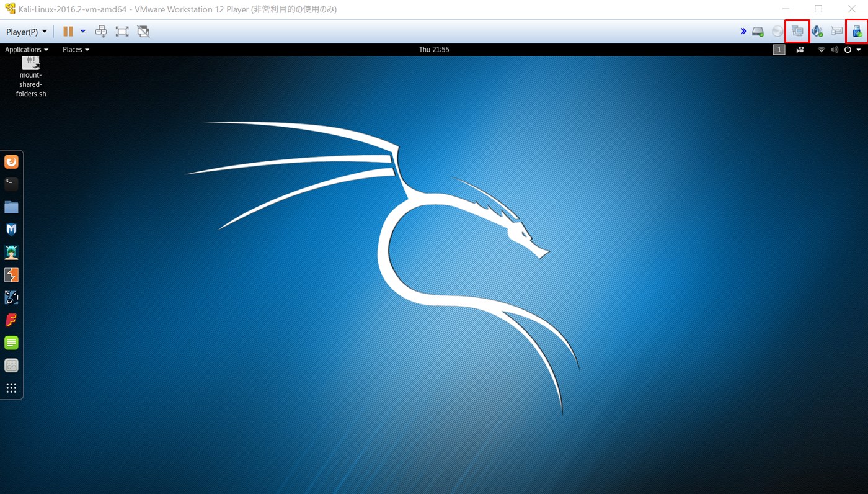Open the Applications menu in Kali
The image size is (868, 494).
[27, 50]
